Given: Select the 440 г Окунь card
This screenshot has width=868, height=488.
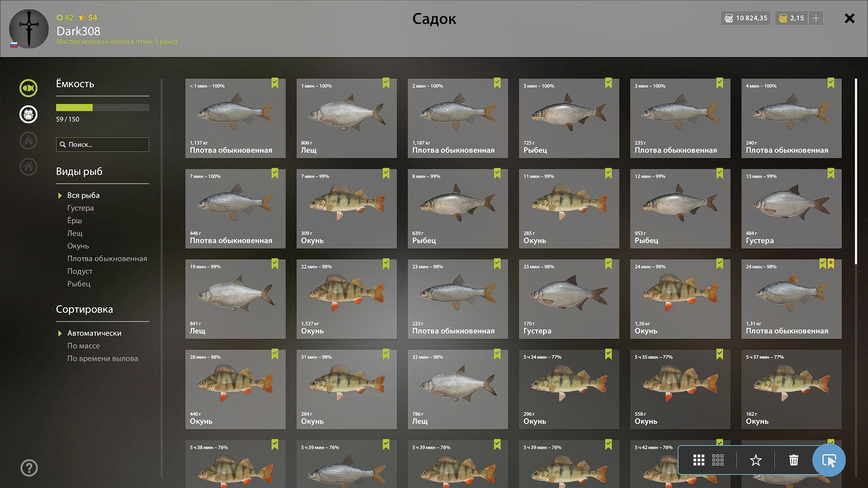Looking at the screenshot, I should [236, 389].
